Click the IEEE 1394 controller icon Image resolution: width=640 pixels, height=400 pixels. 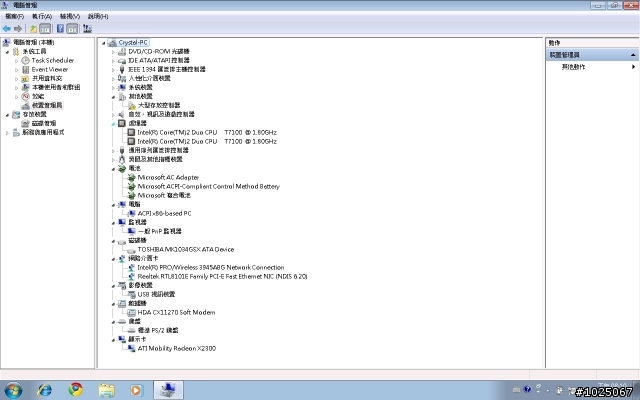[122, 69]
